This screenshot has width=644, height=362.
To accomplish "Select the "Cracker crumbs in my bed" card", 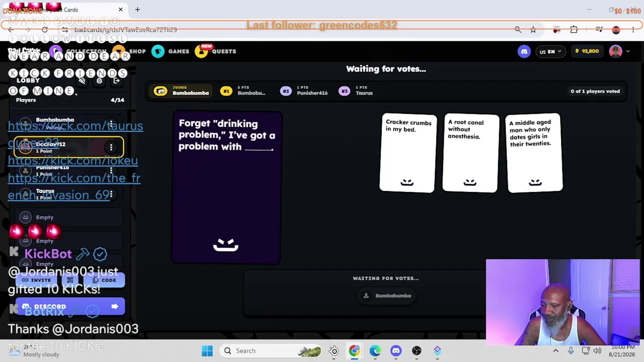I will pyautogui.click(x=408, y=153).
